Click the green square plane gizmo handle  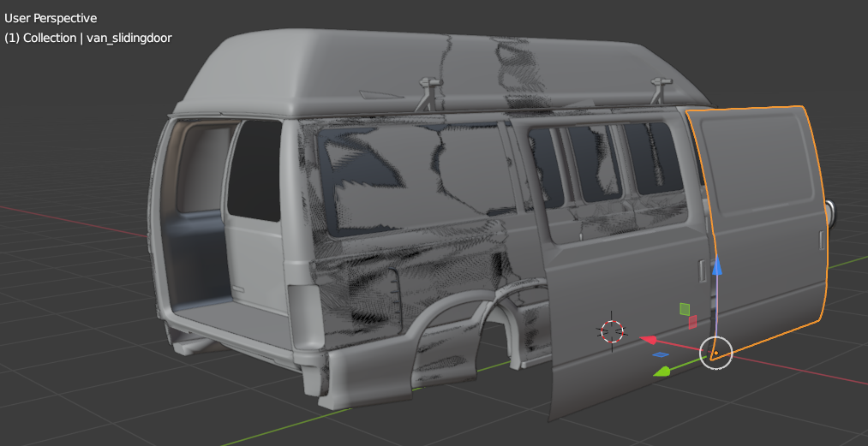(685, 309)
